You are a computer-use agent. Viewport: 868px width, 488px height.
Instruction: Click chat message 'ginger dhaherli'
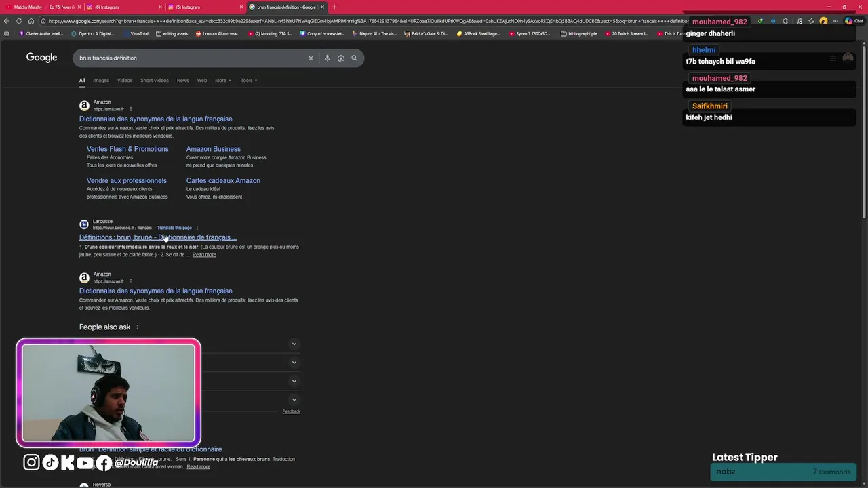click(x=710, y=33)
